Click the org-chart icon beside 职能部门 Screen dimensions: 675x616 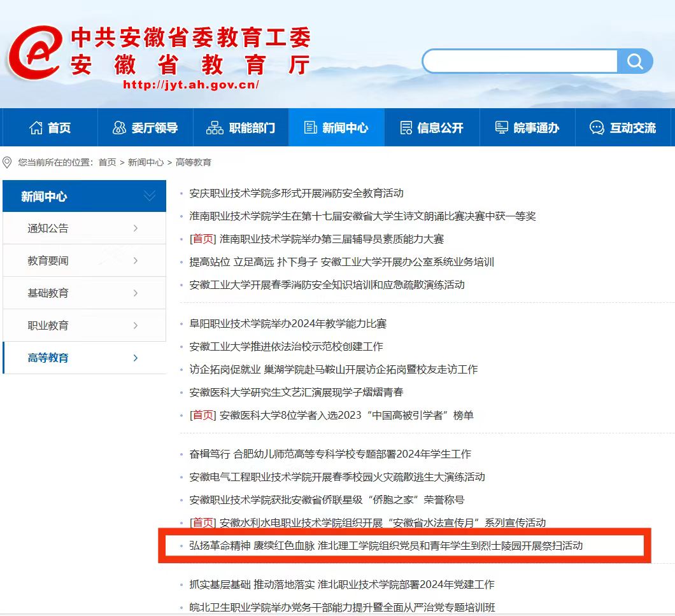[x=215, y=128]
